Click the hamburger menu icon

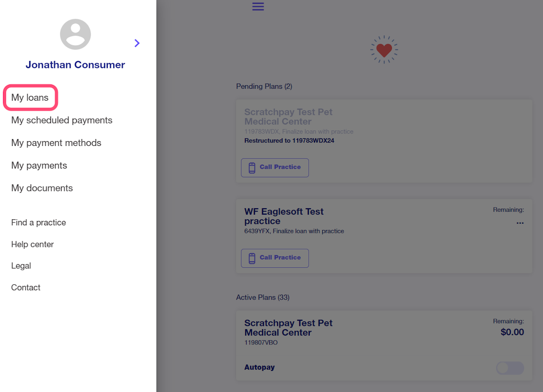258,6
